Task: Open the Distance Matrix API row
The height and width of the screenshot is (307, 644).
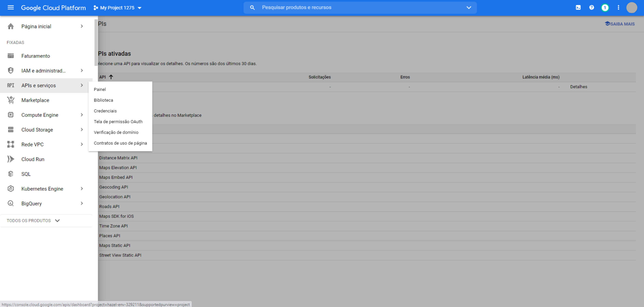Action: (x=367, y=158)
